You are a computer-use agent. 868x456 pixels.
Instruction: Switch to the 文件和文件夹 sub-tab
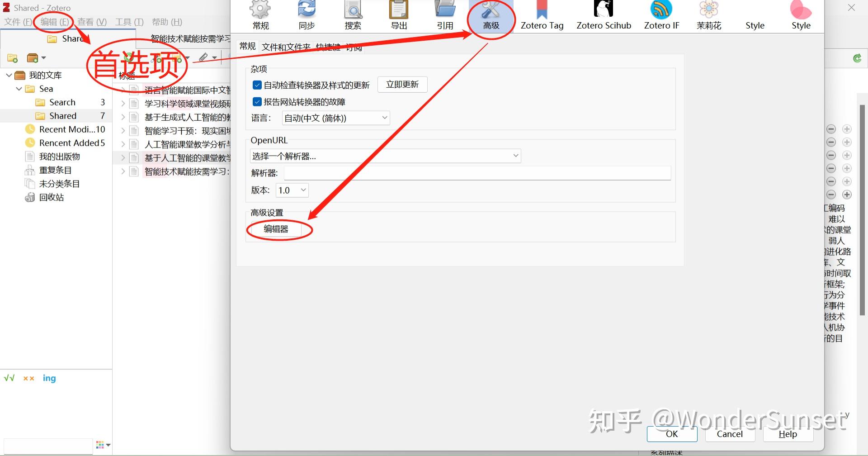point(286,47)
